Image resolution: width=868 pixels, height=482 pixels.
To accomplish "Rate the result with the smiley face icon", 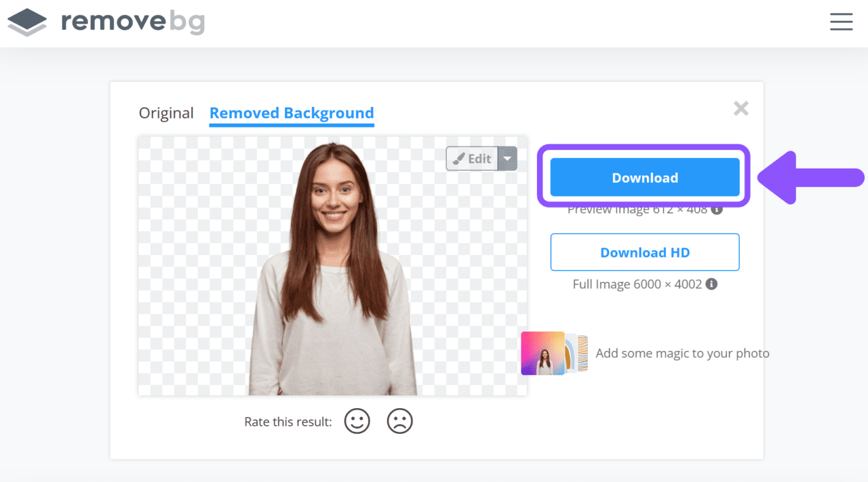I will (357, 421).
